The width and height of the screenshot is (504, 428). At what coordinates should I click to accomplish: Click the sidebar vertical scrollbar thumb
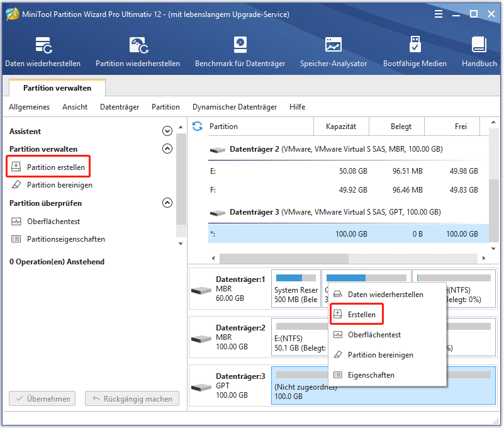181,179
